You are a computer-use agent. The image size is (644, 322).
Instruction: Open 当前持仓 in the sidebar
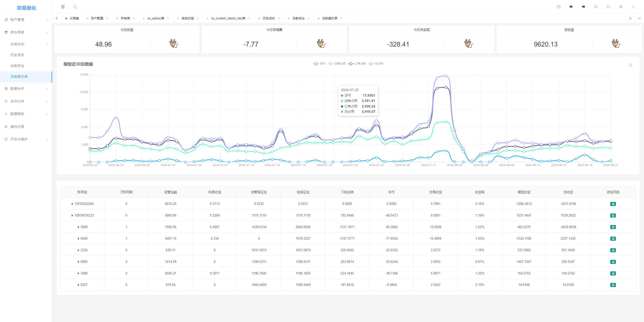point(26,66)
